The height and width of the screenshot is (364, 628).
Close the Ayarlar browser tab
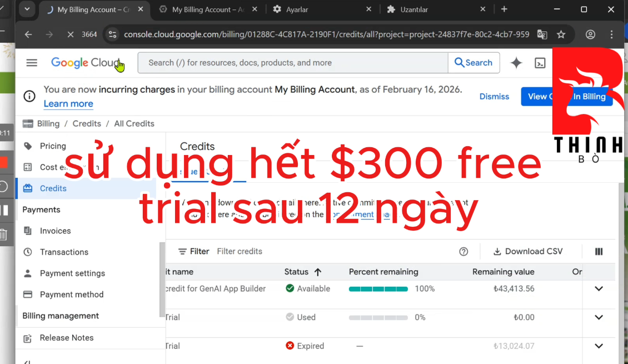click(368, 9)
